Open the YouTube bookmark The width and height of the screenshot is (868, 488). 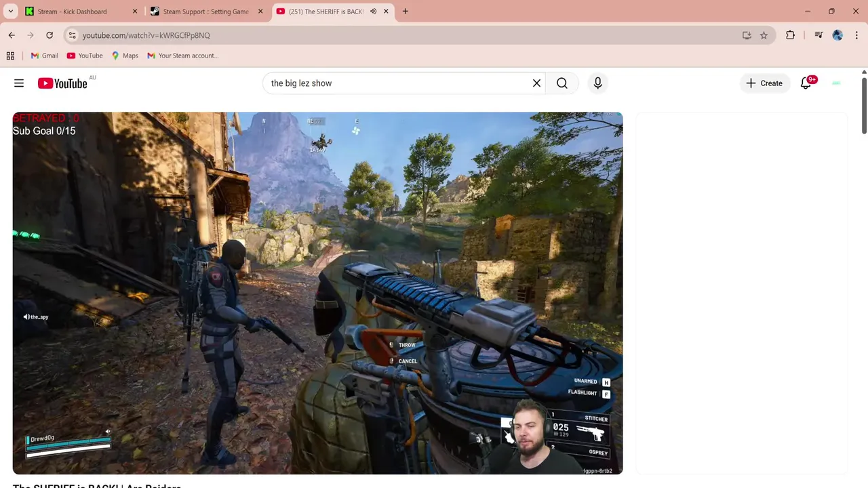[85, 56]
